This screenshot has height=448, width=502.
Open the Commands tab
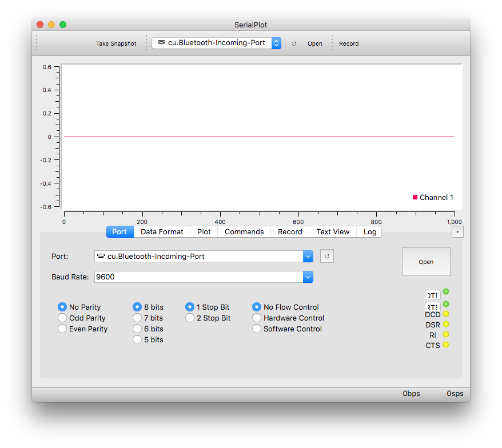(x=244, y=231)
